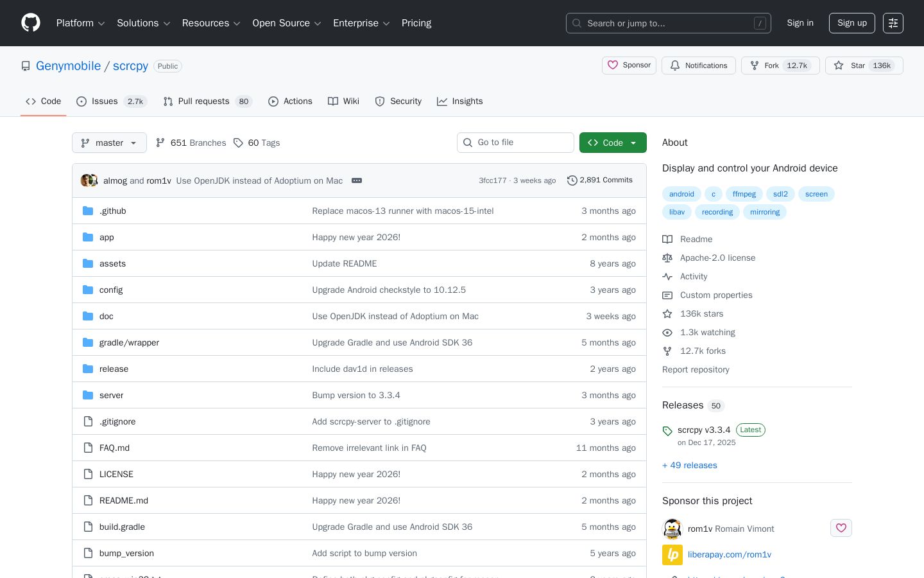Fork the repository
Screen dimensions: 924x578
pyautogui.click(x=780, y=66)
